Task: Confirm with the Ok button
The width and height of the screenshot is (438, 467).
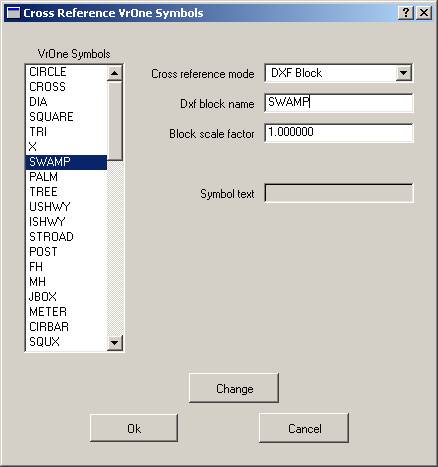Action: [x=134, y=428]
